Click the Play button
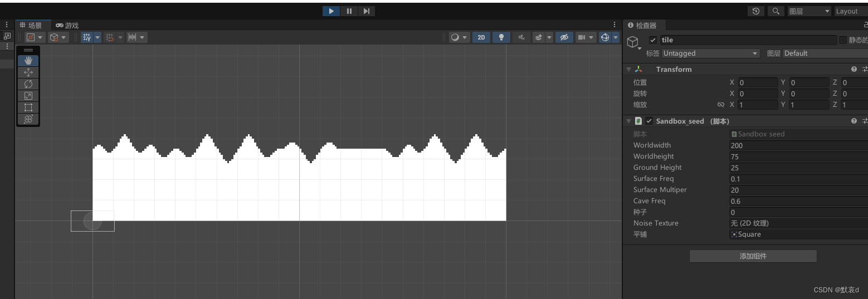This screenshot has height=299, width=868. pos(331,11)
